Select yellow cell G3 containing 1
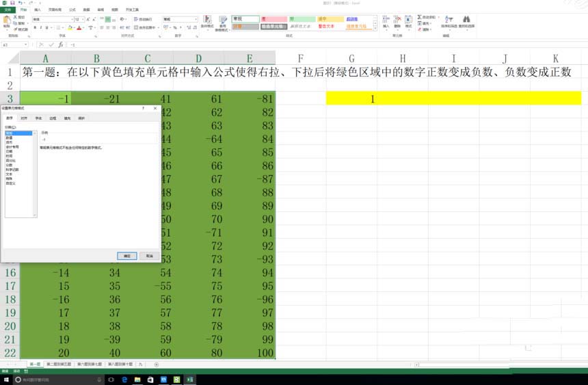This screenshot has width=588, height=385. [373, 98]
